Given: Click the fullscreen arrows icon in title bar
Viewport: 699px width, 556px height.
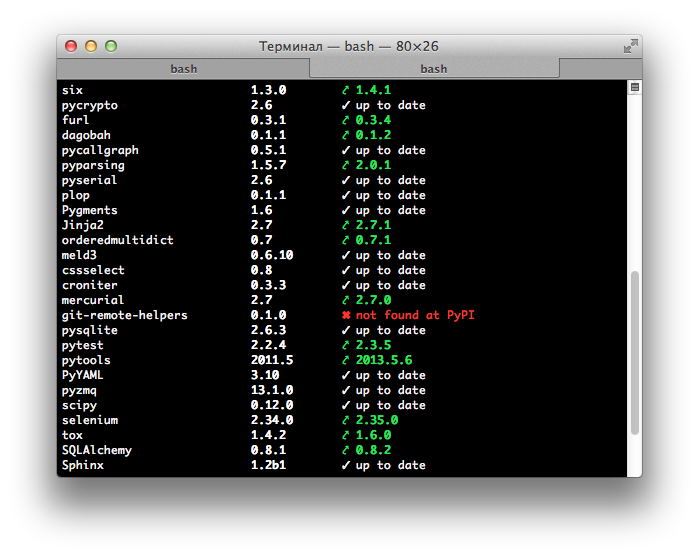Looking at the screenshot, I should [x=631, y=46].
